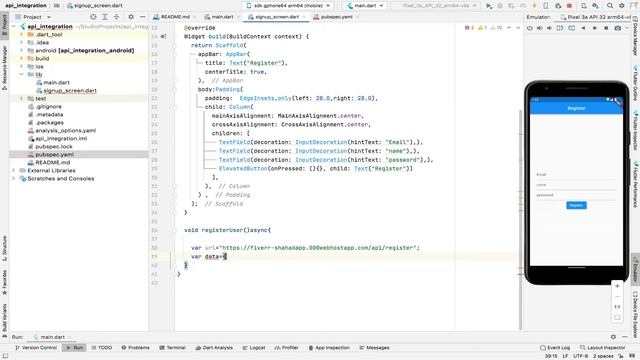Open App Inspection tool window
Screen dimensions: 640x360
(x=329, y=348)
